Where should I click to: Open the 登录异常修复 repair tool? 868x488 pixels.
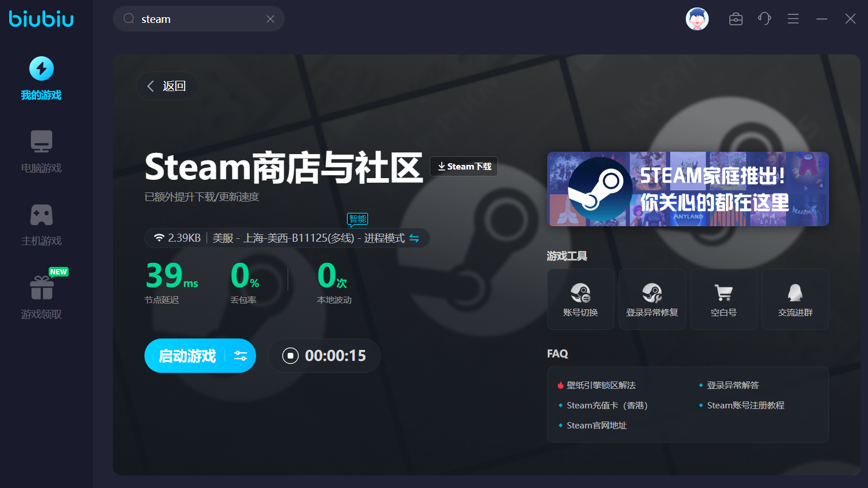[652, 299]
